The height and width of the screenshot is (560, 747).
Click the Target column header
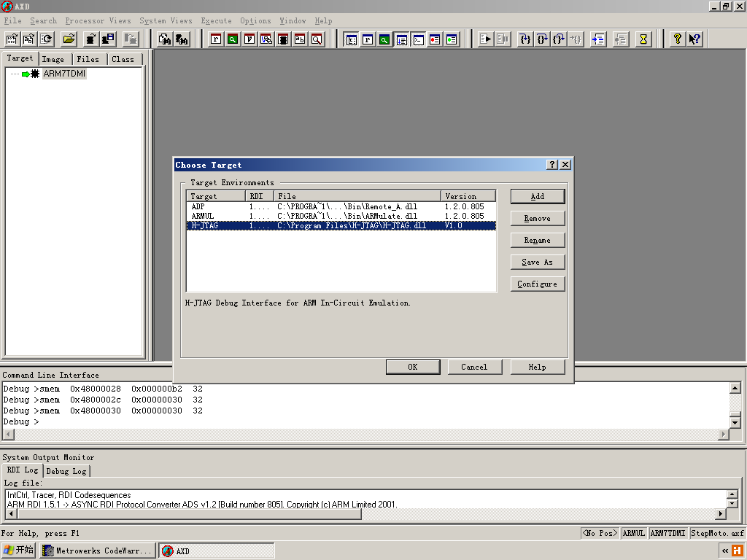216,196
